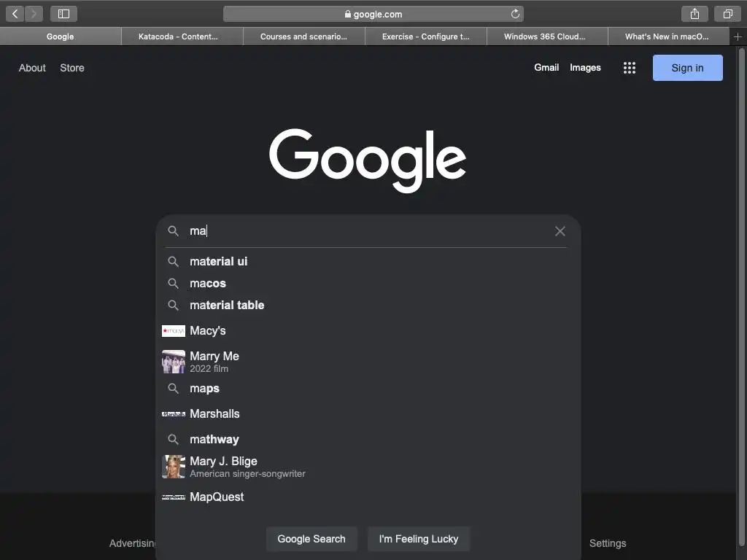Click the Marshalls logo thumbnail
The width and height of the screenshot is (747, 560).
click(x=174, y=414)
